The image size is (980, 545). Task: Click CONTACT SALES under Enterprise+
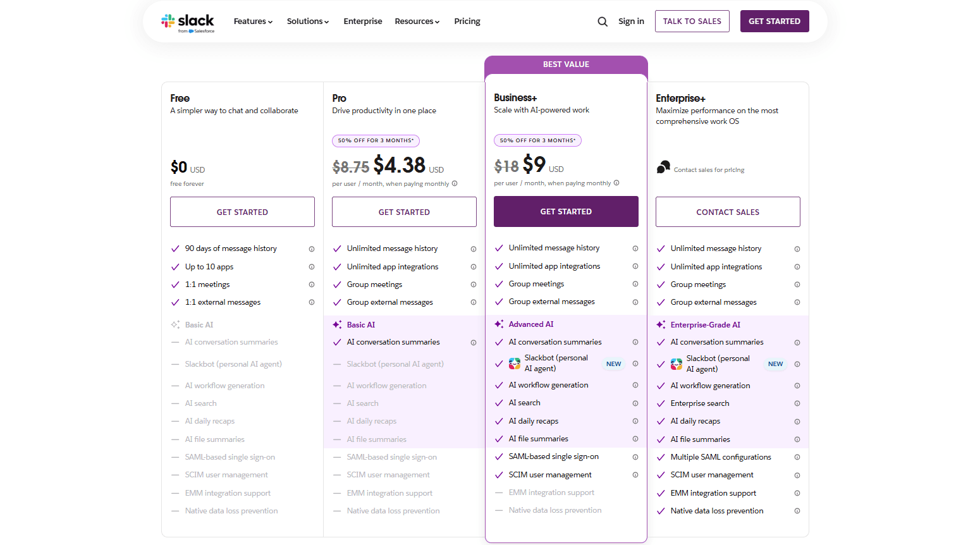point(727,211)
